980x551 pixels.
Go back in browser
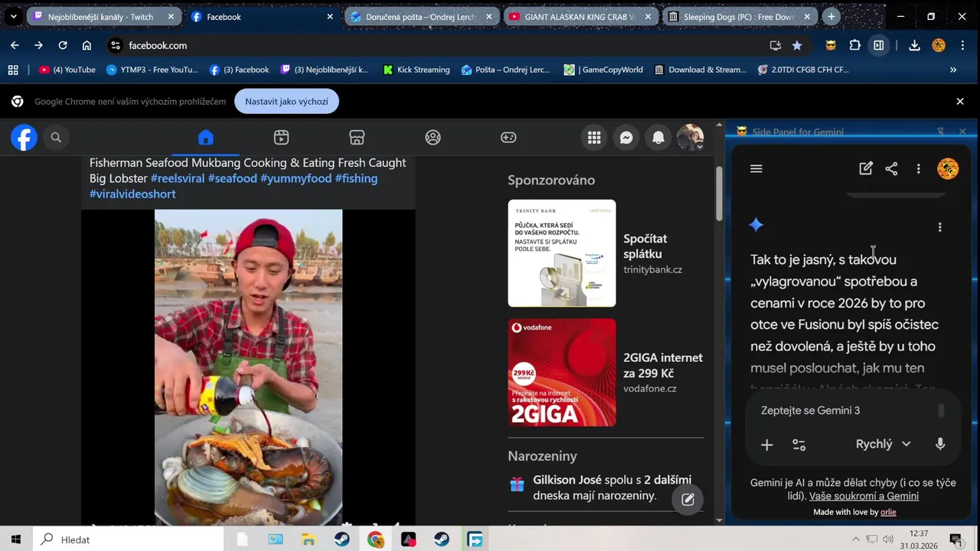tap(15, 45)
